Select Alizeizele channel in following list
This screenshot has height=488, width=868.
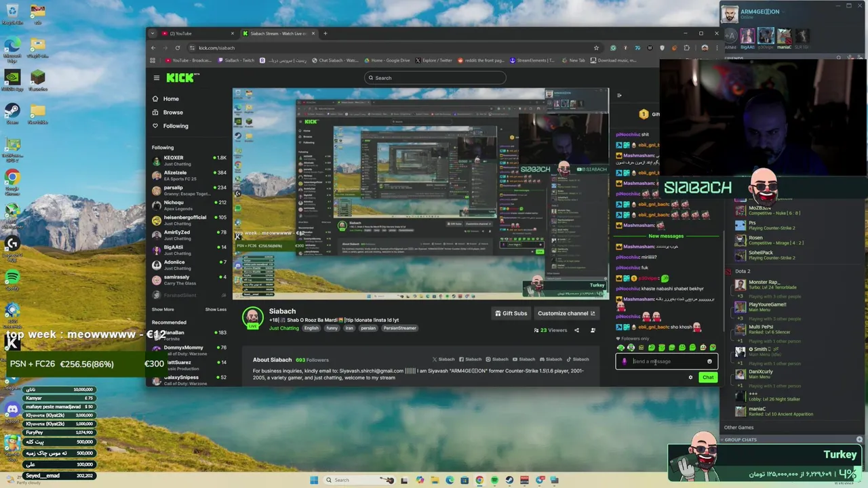(189, 176)
